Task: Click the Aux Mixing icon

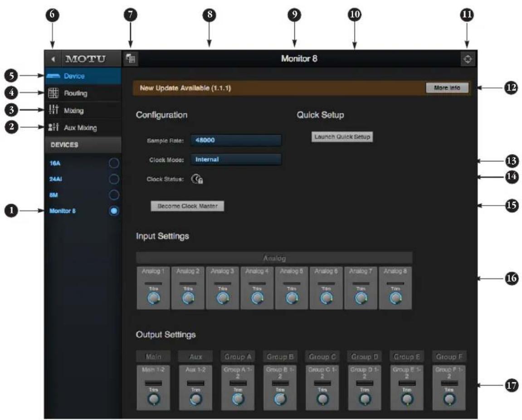Action: (x=53, y=127)
